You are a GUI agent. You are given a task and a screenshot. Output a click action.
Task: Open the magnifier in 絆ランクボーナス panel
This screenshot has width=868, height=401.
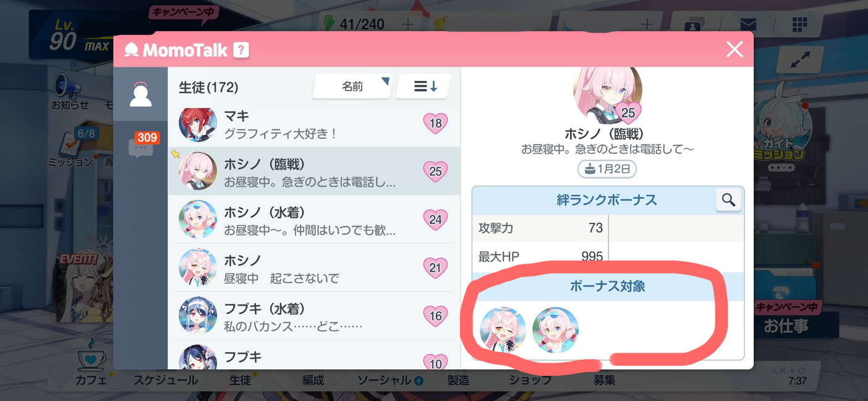pyautogui.click(x=728, y=200)
